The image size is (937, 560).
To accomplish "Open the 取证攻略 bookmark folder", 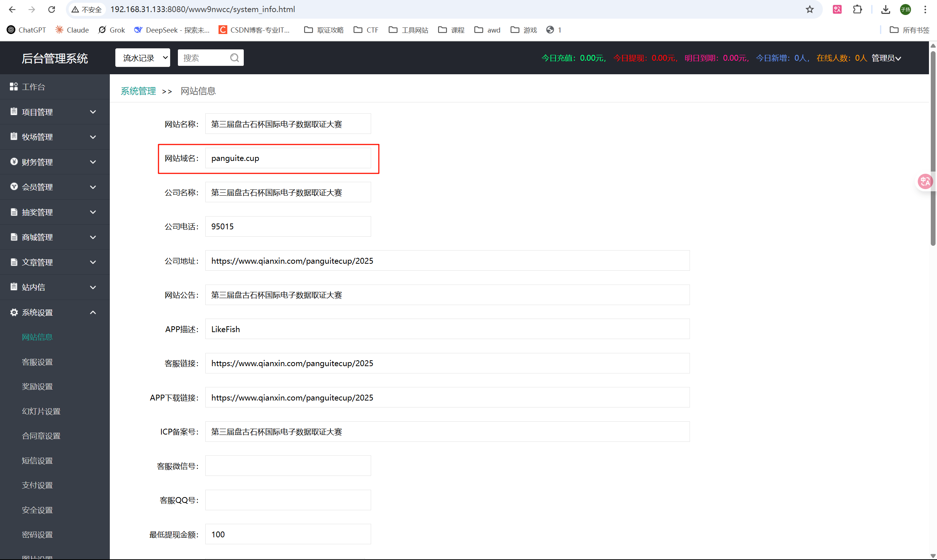I will [x=324, y=30].
